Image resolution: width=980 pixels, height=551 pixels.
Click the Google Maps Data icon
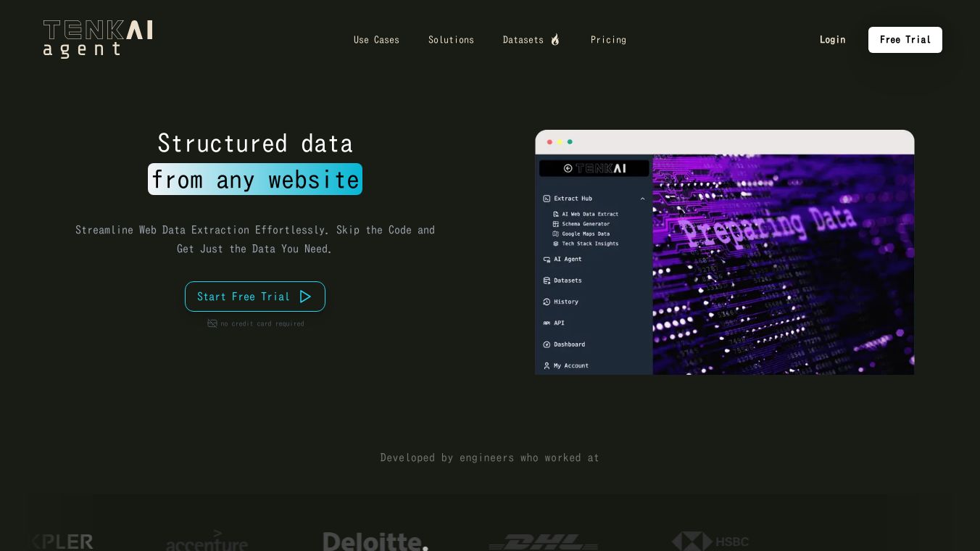556,233
